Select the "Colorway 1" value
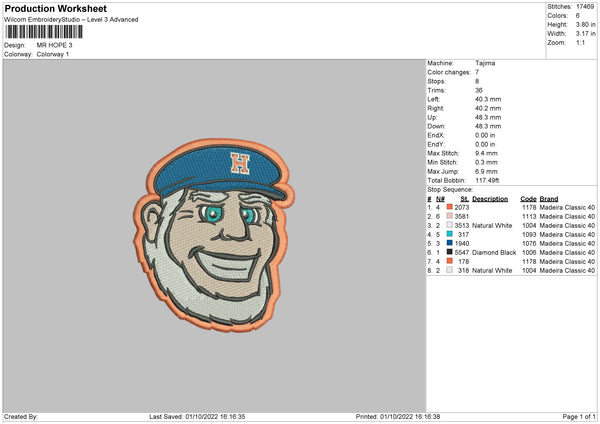This screenshot has width=600, height=424. coord(53,54)
